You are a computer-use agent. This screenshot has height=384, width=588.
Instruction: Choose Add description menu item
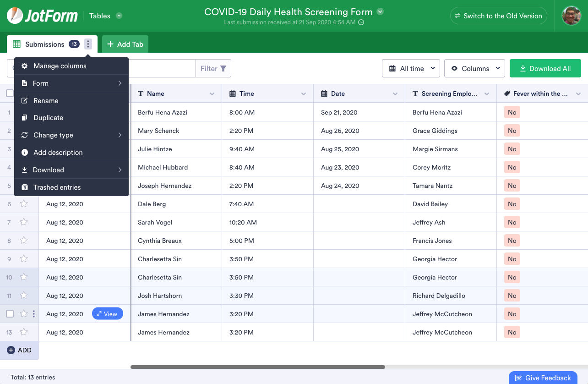[x=71, y=153]
